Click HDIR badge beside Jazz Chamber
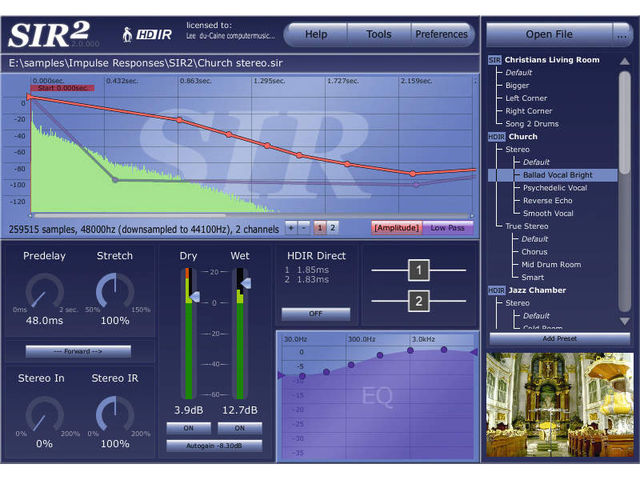Screen dimensions: 640x480 (496, 290)
